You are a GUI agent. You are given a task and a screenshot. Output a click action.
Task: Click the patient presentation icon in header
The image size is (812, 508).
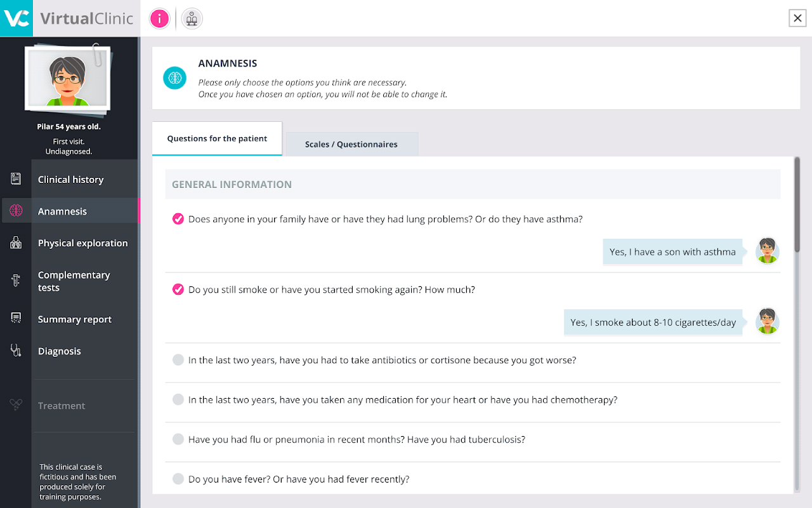point(192,19)
